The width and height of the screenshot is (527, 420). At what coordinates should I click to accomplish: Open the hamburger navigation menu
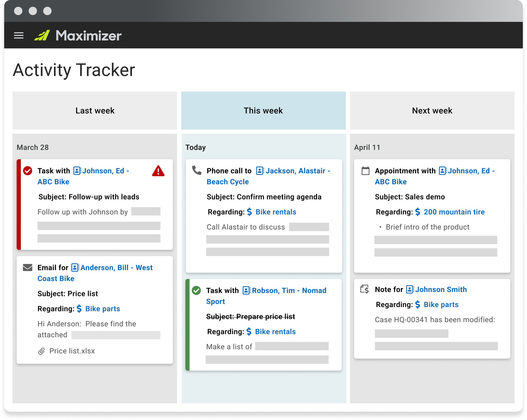[x=18, y=35]
